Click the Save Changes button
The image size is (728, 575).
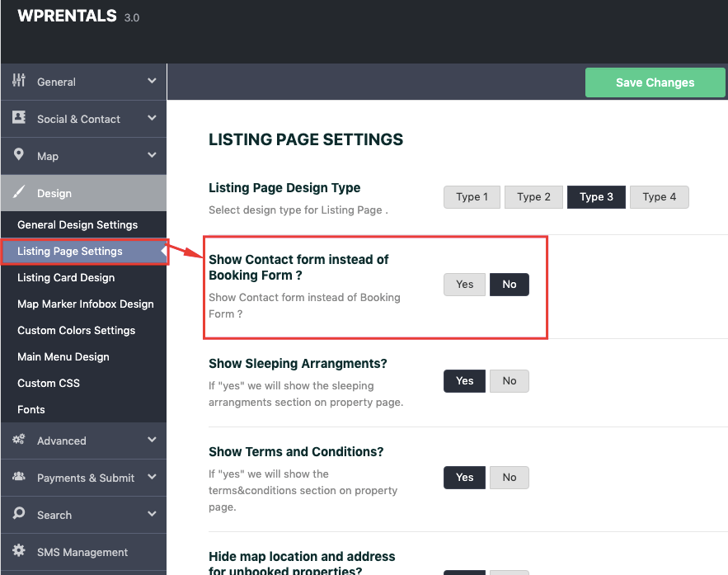click(x=655, y=82)
